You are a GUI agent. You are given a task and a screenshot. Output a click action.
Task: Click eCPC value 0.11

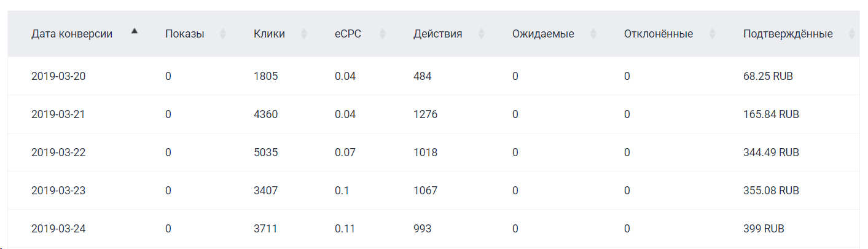point(345,229)
